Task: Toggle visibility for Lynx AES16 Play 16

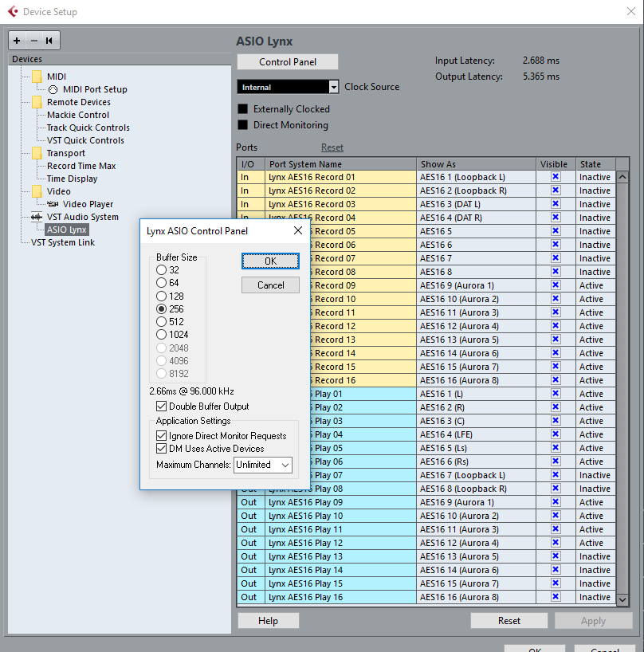Action: pyautogui.click(x=555, y=597)
